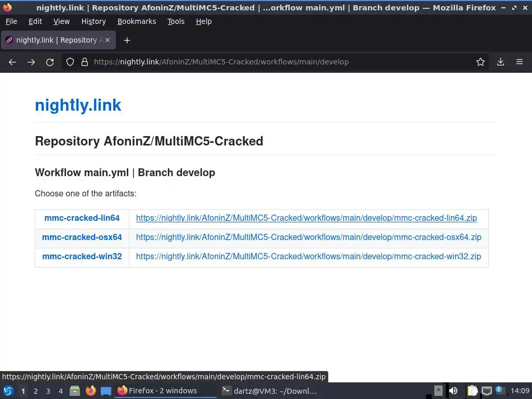The width and height of the screenshot is (532, 399).
Task: Bookmark this page with the star
Action: click(x=481, y=62)
